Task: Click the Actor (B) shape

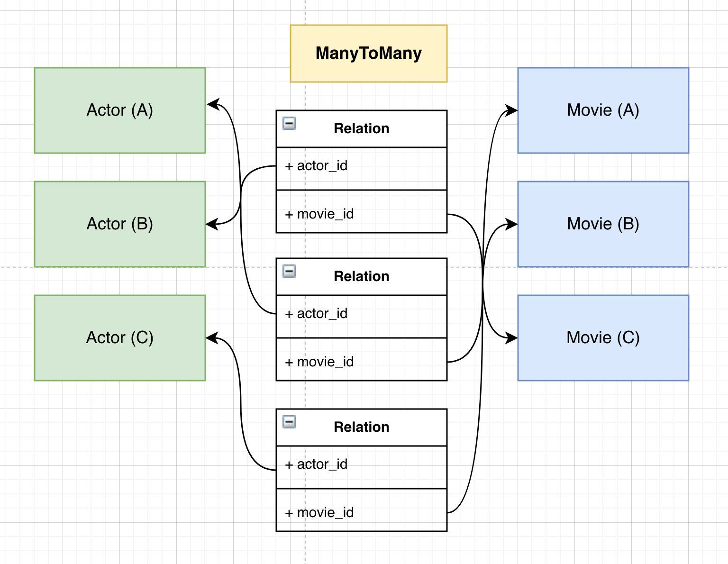Action: 119,224
